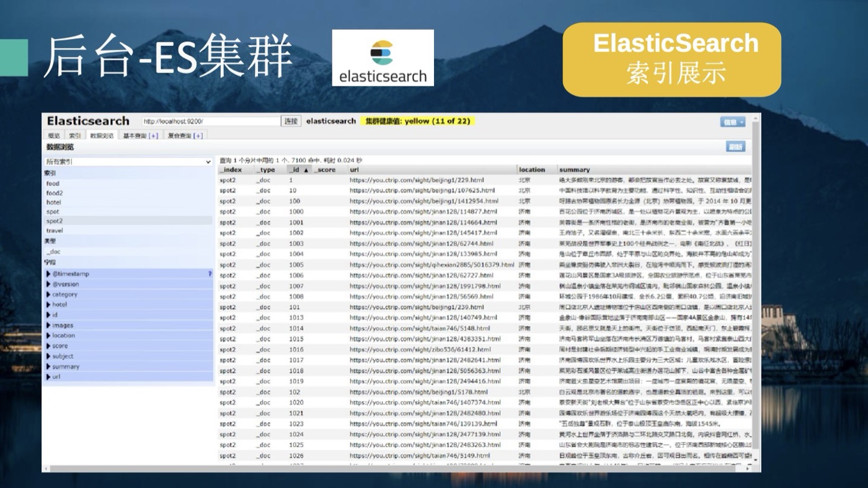Image resolution: width=868 pixels, height=488 pixels.
Task: Click the plus next to 复合查询 tab
Action: [198, 135]
